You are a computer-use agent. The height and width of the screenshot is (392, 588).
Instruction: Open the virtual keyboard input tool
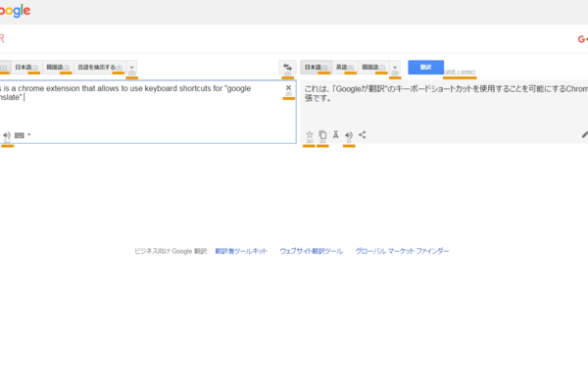click(x=20, y=135)
